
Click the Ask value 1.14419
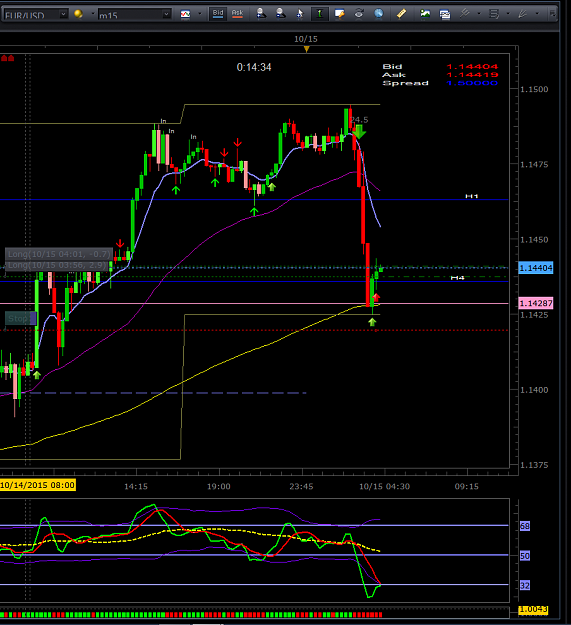472,75
